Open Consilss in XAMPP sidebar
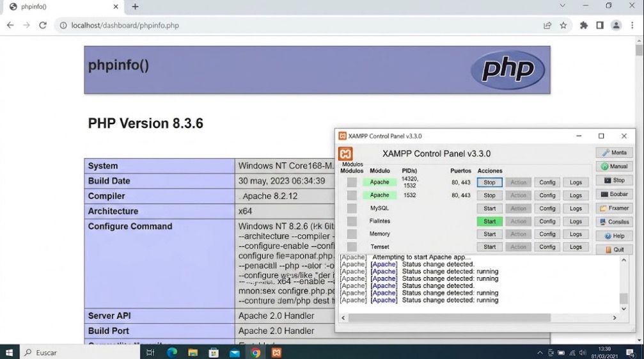644x359 pixels. [x=614, y=222]
